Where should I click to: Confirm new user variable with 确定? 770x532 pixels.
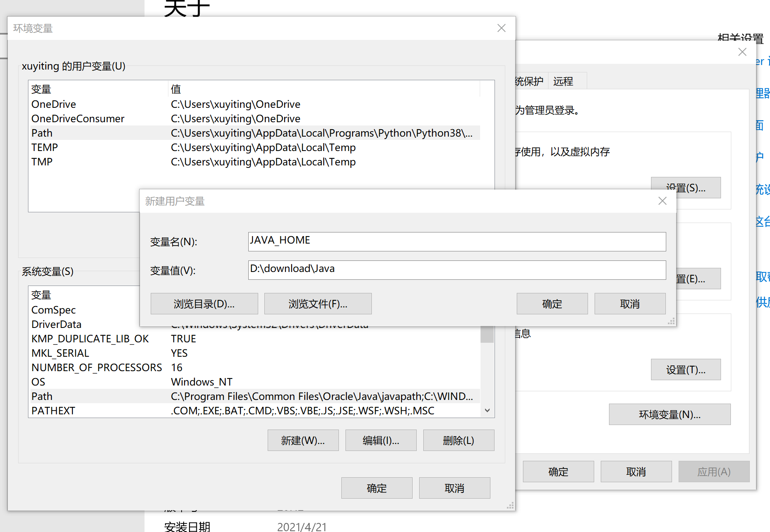pyautogui.click(x=552, y=304)
